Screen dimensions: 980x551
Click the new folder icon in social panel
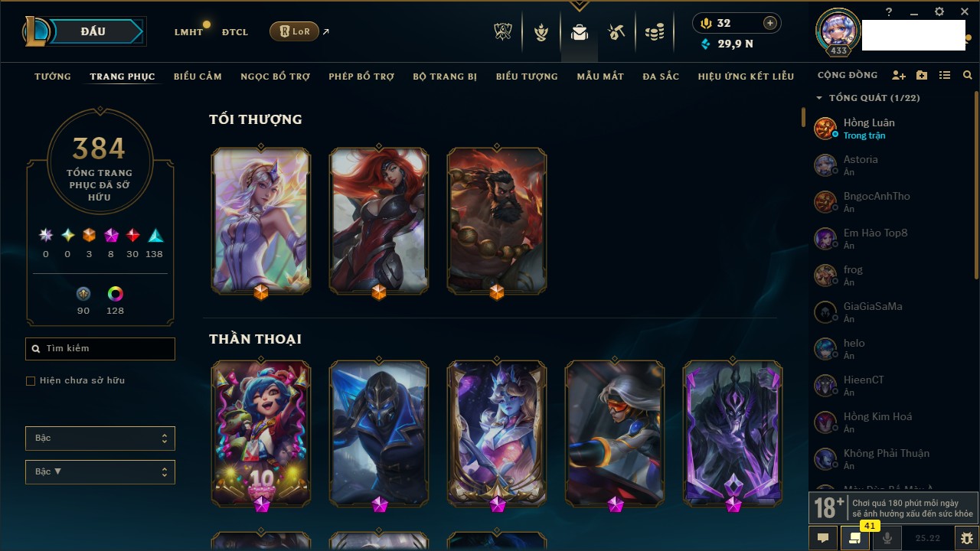922,76
